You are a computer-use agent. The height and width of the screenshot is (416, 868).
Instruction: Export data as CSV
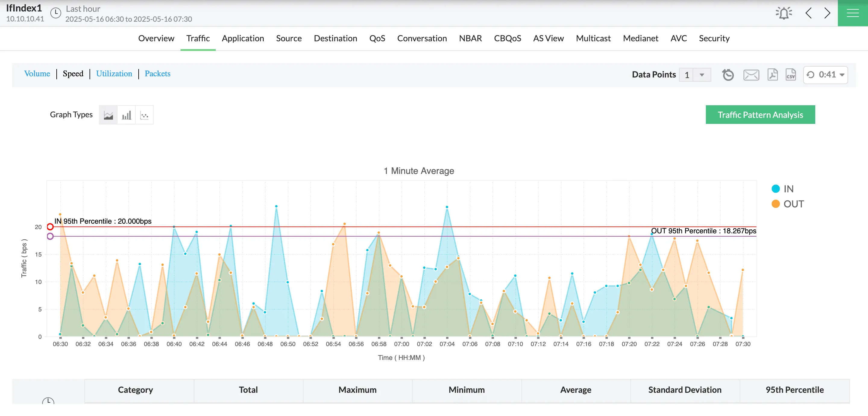(791, 75)
